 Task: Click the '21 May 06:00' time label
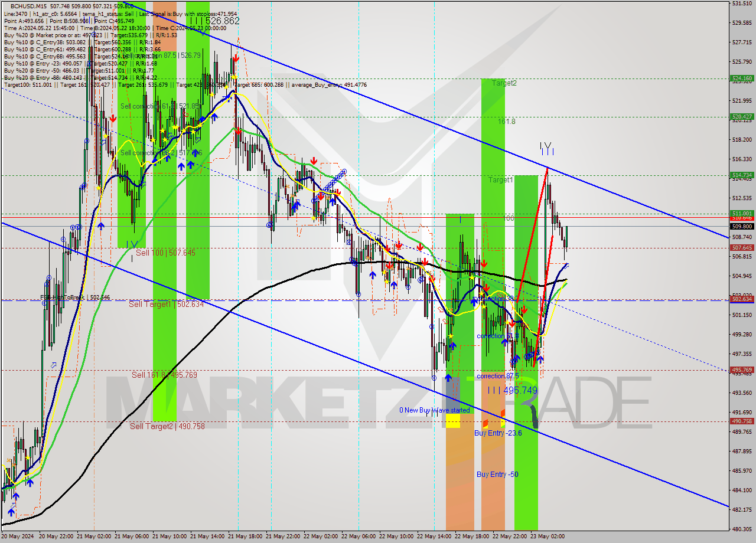point(132,537)
